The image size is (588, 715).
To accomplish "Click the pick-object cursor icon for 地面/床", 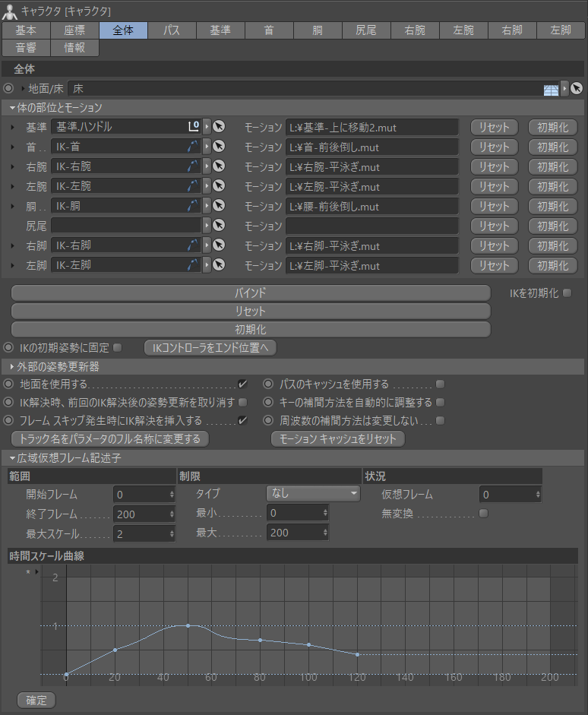I will [577, 89].
